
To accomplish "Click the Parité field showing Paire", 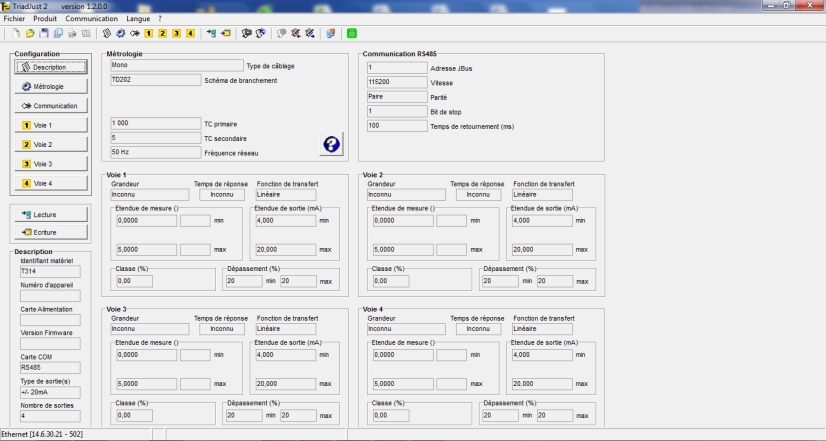I will (x=397, y=97).
